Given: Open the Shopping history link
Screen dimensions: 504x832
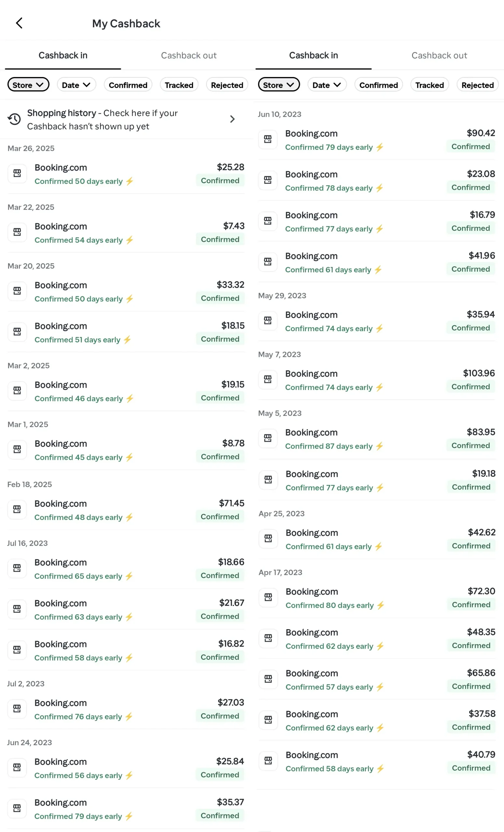Looking at the screenshot, I should coord(102,120).
